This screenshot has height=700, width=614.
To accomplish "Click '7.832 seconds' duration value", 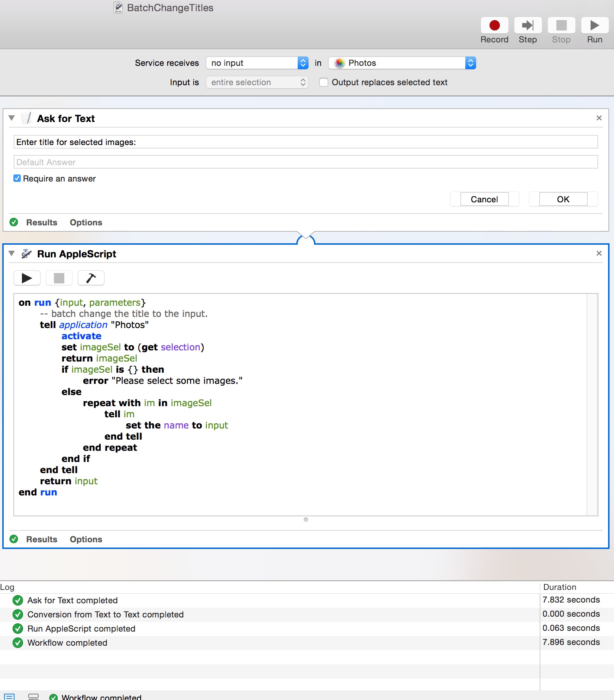I will 571,600.
